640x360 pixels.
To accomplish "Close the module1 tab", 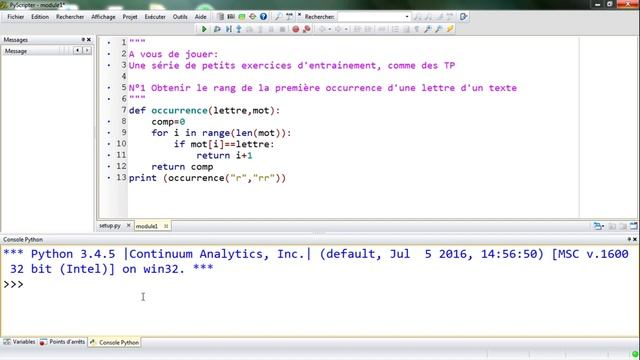I will pyautogui.click(x=166, y=226).
